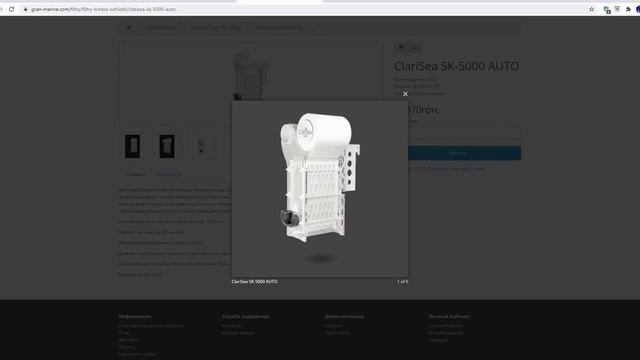This screenshot has height=360, width=640.
Task: Click the first link under footer's fourth column
Action: [x=446, y=326]
